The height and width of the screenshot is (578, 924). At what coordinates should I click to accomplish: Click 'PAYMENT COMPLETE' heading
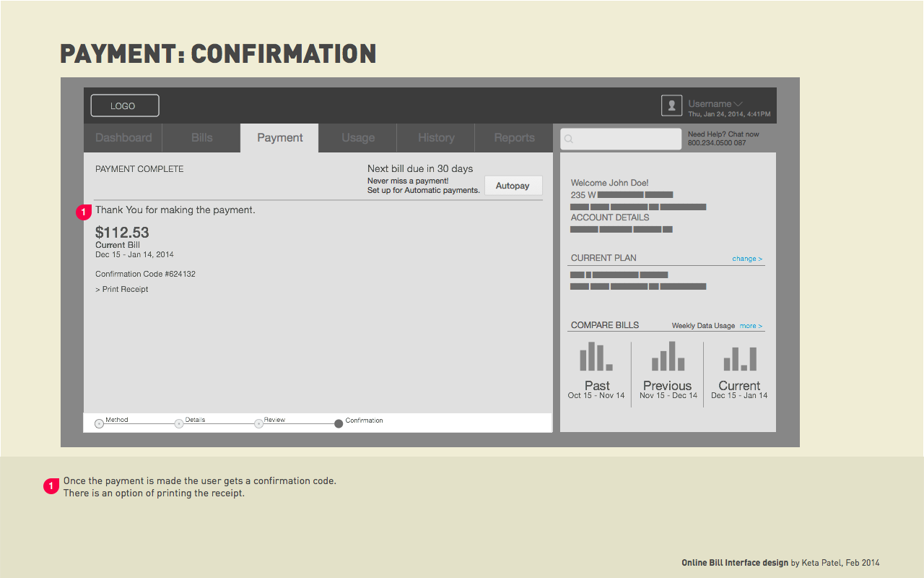pyautogui.click(x=139, y=169)
